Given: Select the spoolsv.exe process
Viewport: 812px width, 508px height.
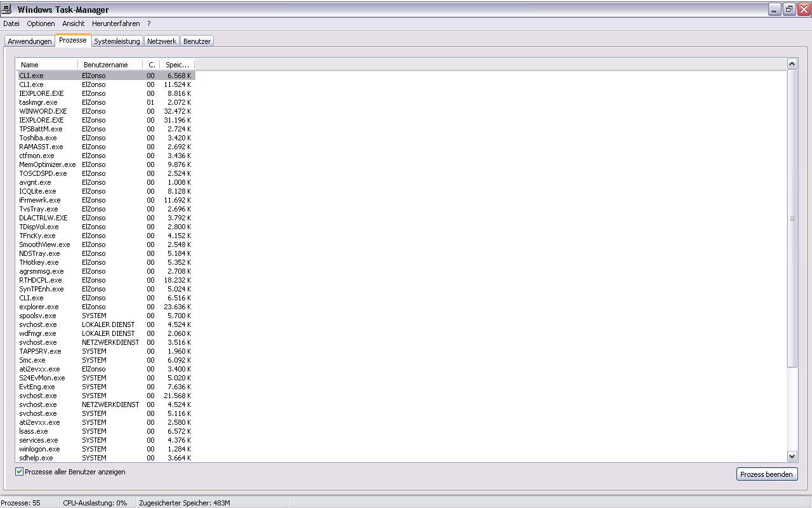Looking at the screenshot, I should [106, 316].
